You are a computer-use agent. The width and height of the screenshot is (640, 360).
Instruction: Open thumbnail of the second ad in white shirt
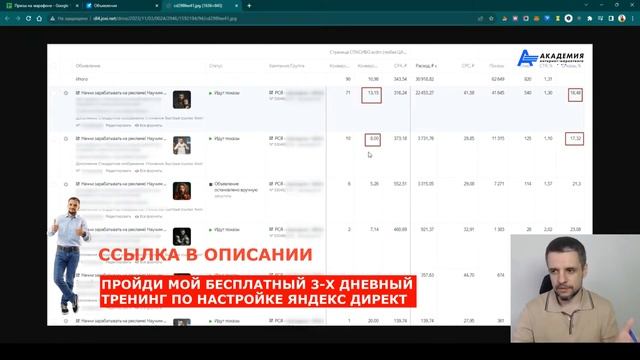(x=182, y=145)
